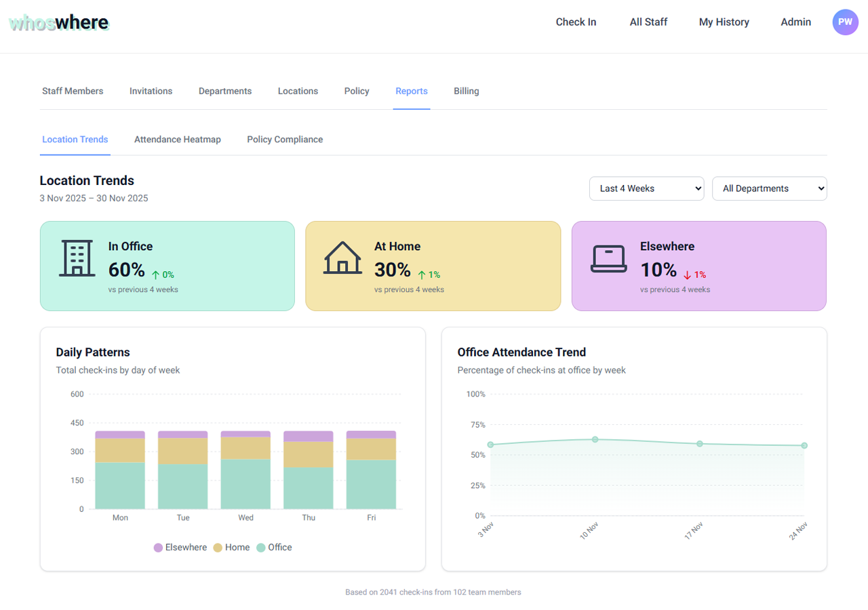The image size is (868, 610).
Task: Click the Check In navigation link
Action: 576,22
